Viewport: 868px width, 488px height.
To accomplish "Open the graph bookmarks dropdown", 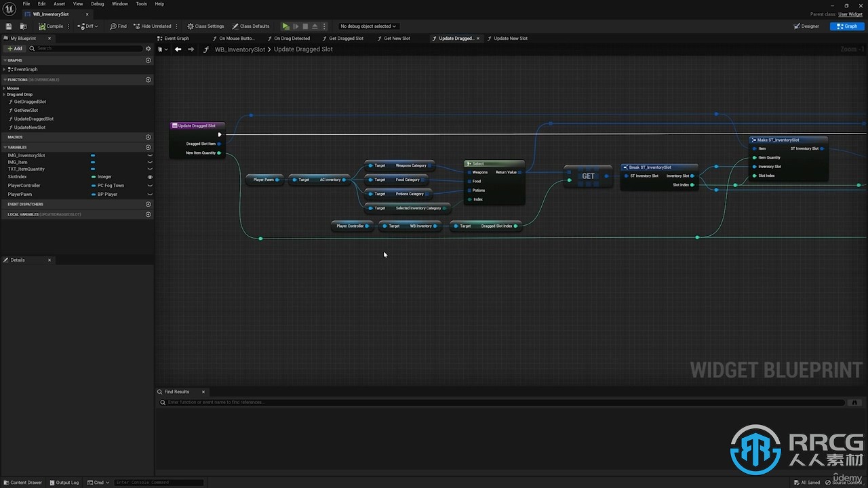I will click(161, 49).
